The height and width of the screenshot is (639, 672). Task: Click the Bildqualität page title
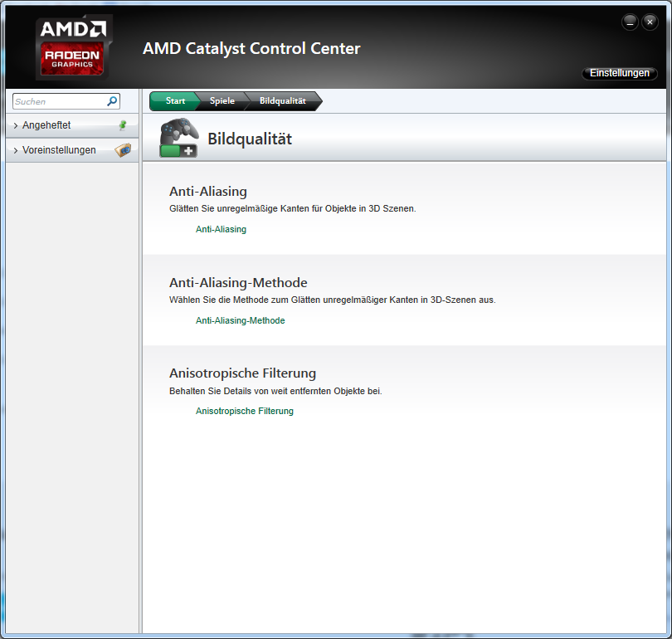pos(250,139)
